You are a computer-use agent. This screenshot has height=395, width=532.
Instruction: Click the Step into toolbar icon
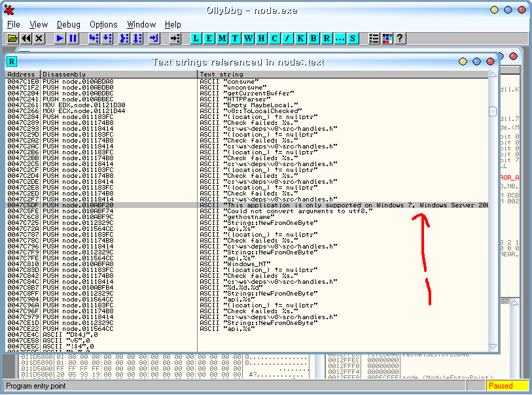pyautogui.click(x=94, y=39)
